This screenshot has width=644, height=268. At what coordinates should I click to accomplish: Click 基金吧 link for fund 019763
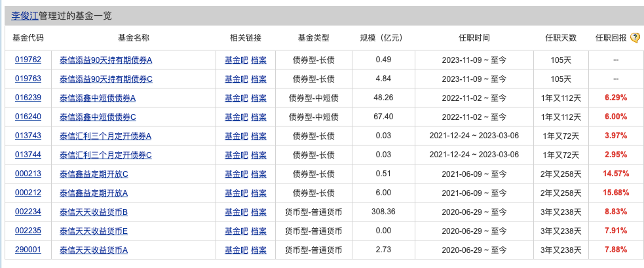coord(236,79)
